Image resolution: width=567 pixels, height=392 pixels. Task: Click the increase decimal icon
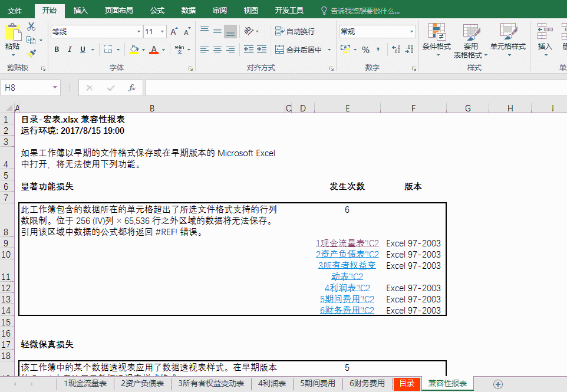click(396, 50)
